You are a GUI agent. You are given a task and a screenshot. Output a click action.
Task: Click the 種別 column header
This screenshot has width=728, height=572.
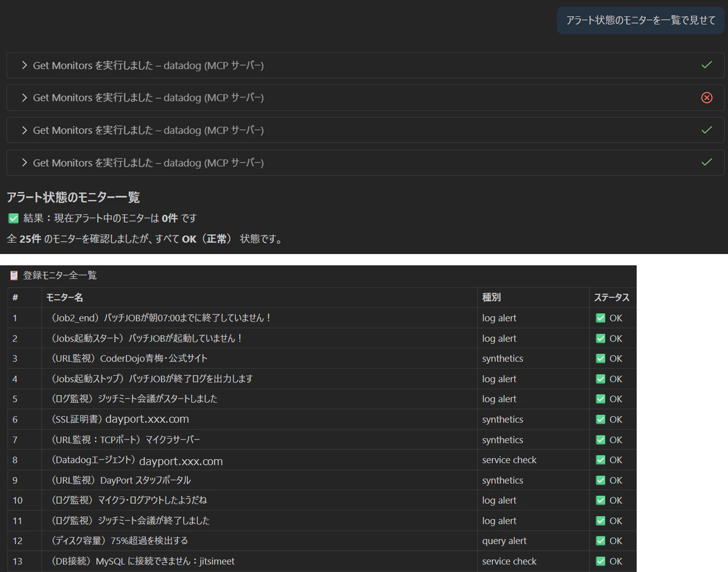point(492,298)
